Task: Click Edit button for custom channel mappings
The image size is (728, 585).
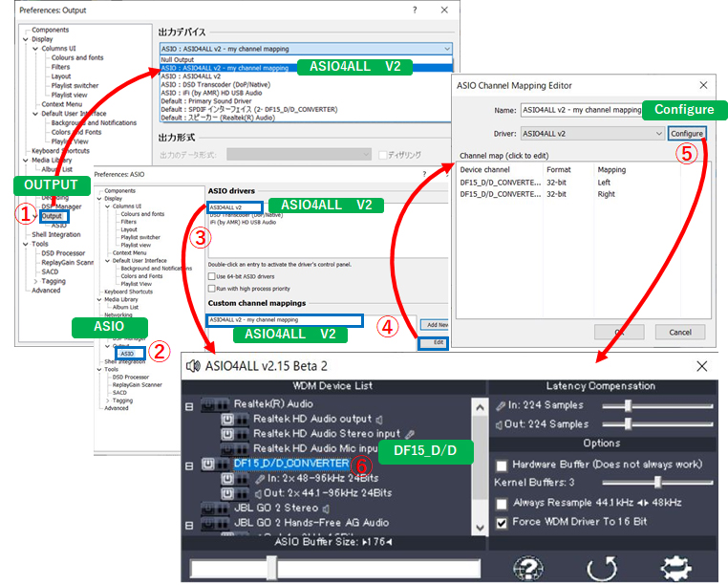Action: (434, 343)
